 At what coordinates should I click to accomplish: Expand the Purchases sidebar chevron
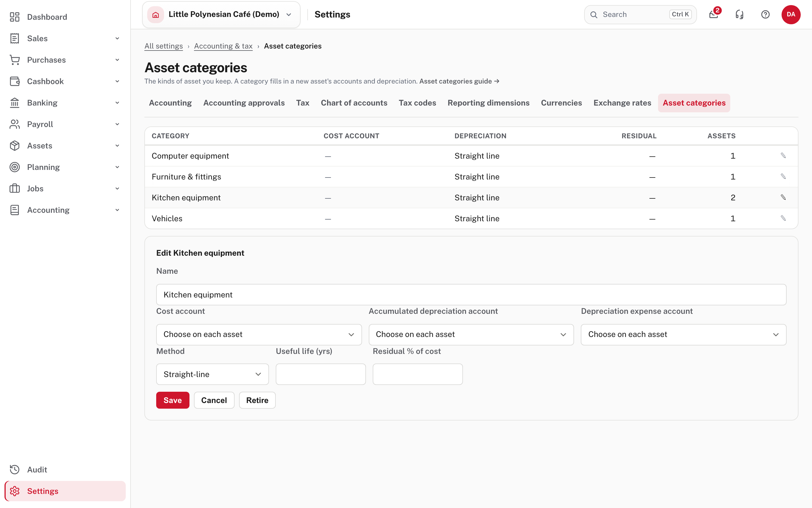click(x=118, y=60)
